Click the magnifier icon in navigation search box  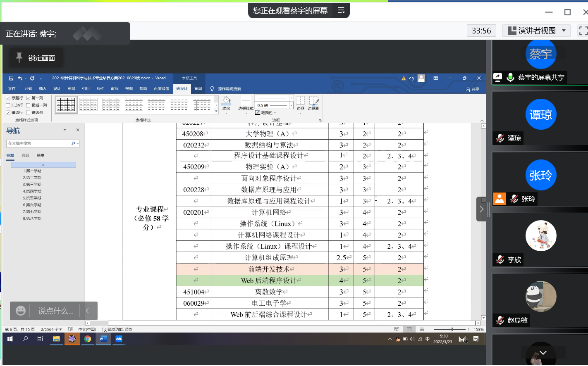[73, 143]
